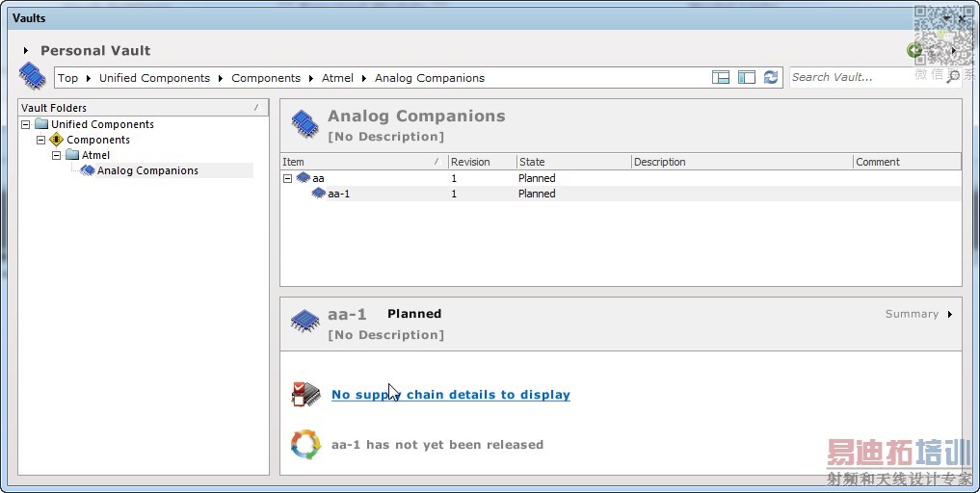Select Unified Components in folder tree
980x493 pixels.
point(102,124)
